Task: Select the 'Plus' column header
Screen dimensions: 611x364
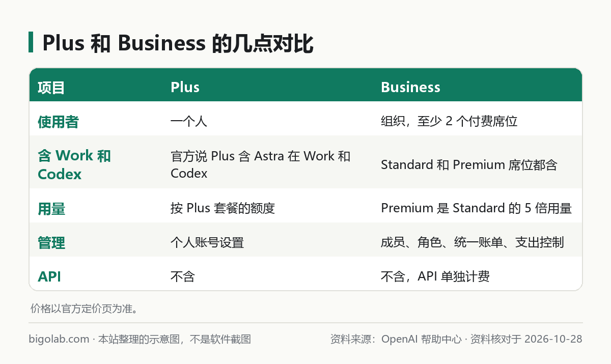Action: point(185,87)
